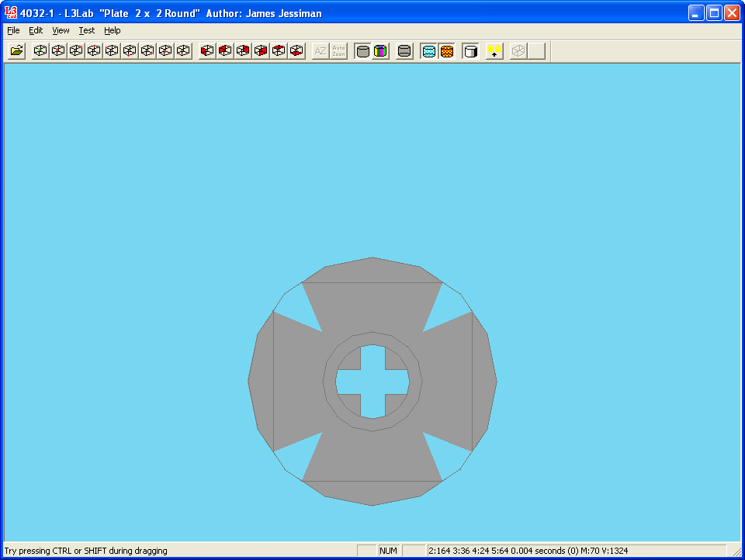Select the wireframe cube with green center dot
Image resolution: width=745 pixels, height=560 pixels.
40,51
